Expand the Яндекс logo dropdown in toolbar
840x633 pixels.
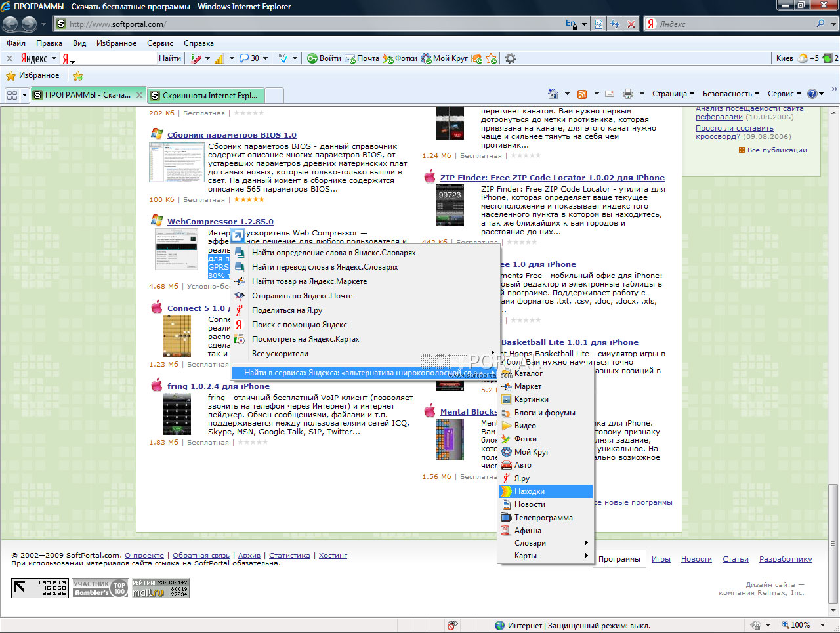point(54,58)
